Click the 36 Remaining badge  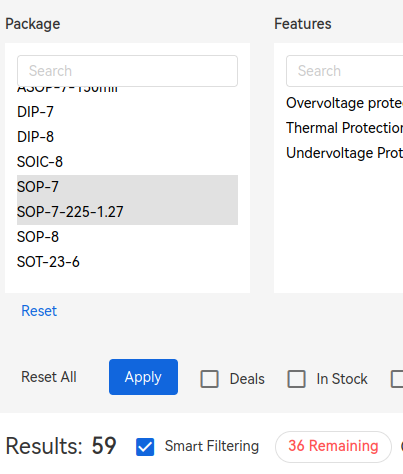click(x=333, y=447)
